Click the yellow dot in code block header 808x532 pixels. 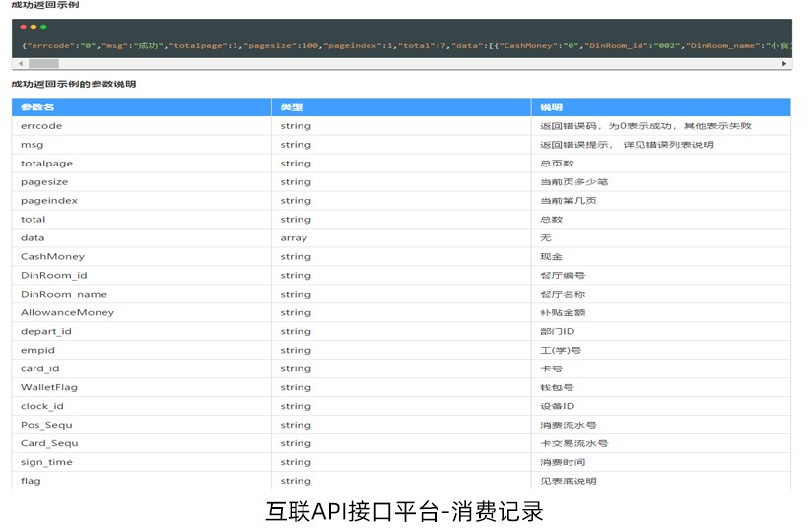[34, 28]
